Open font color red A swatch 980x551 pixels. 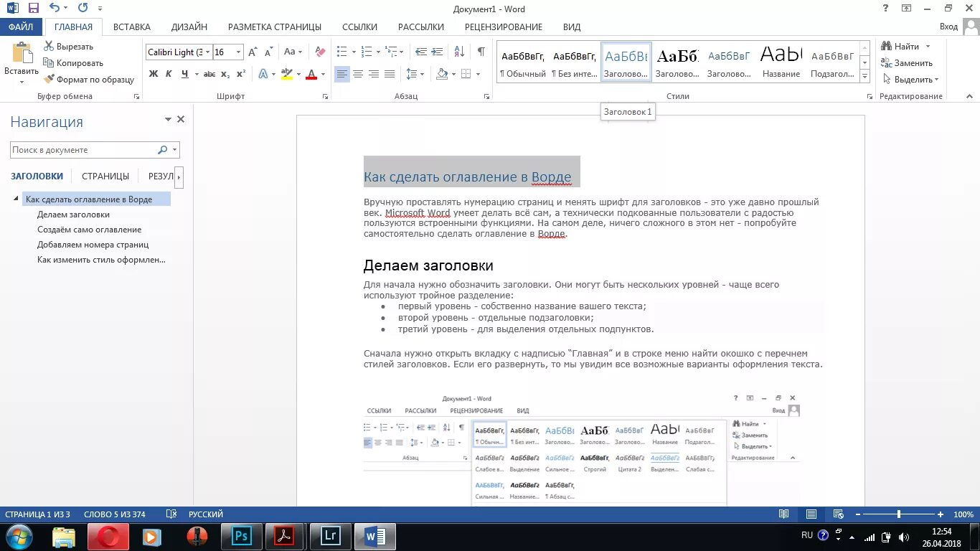(311, 74)
